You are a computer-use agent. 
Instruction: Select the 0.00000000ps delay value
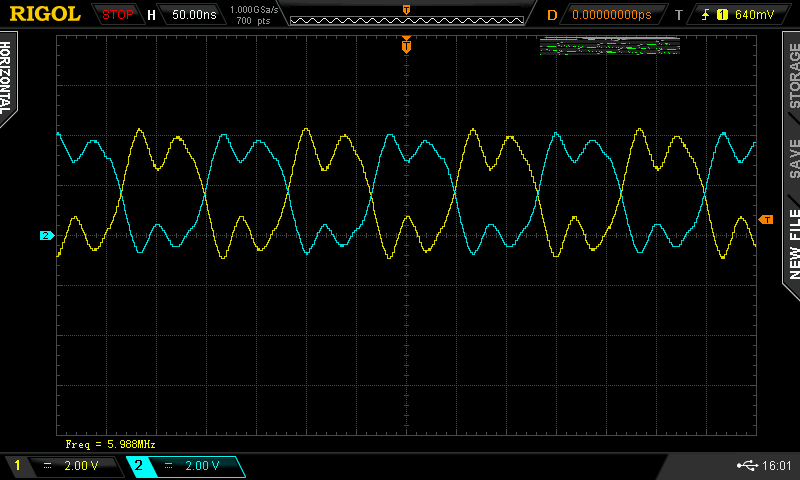[x=612, y=15]
